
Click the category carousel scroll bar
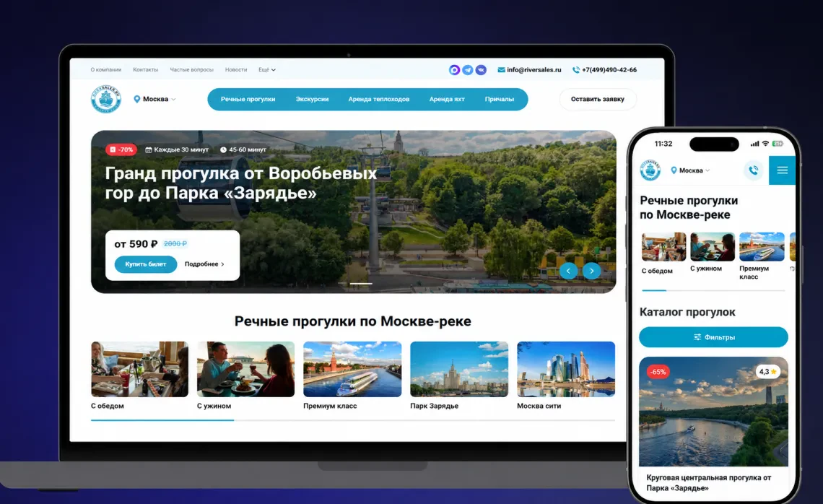(353, 420)
